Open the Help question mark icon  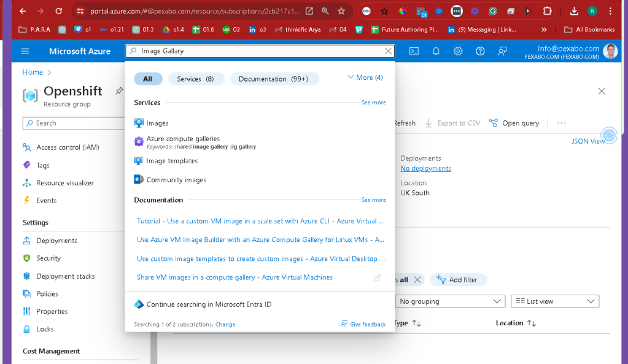point(480,52)
